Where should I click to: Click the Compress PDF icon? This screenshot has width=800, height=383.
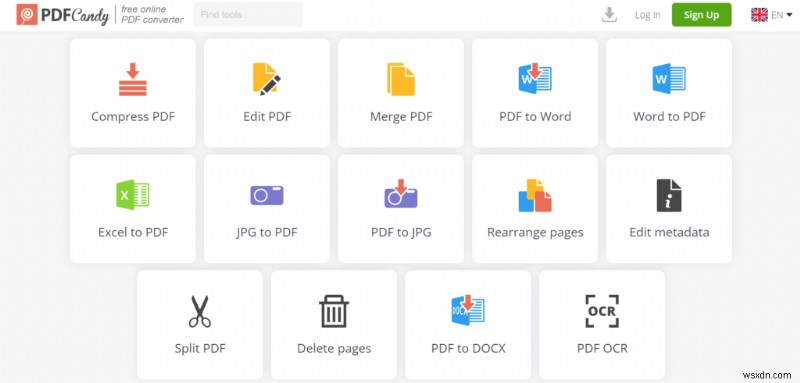(x=133, y=79)
